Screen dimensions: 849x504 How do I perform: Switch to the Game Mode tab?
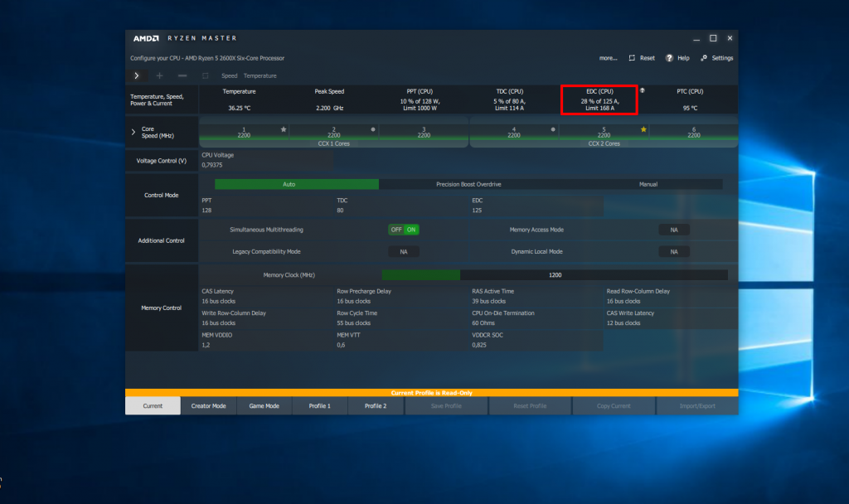[264, 405]
